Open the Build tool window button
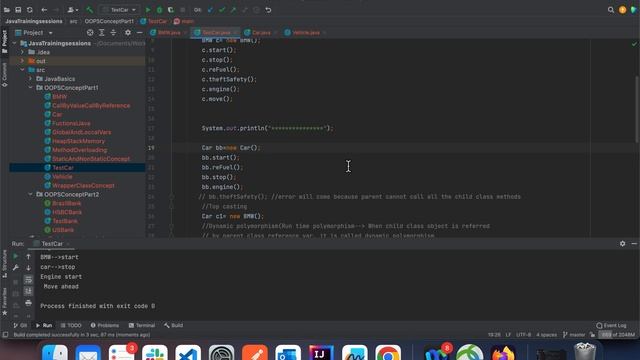This screenshot has width=640, height=360. tap(173, 325)
